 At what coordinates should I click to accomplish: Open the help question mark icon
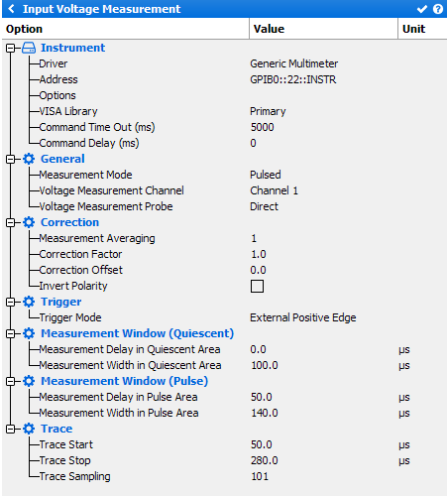[x=438, y=9]
